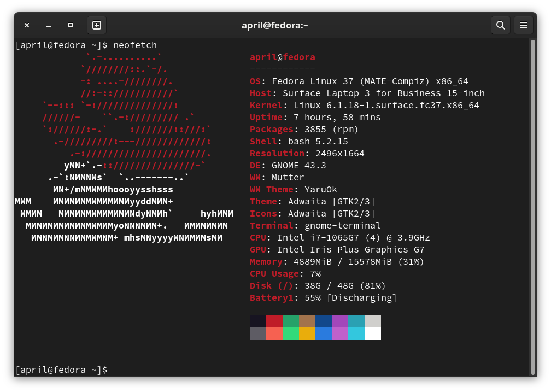
Task: Click the bottom '[april@fedora ~]$' prompt
Action: (61, 370)
